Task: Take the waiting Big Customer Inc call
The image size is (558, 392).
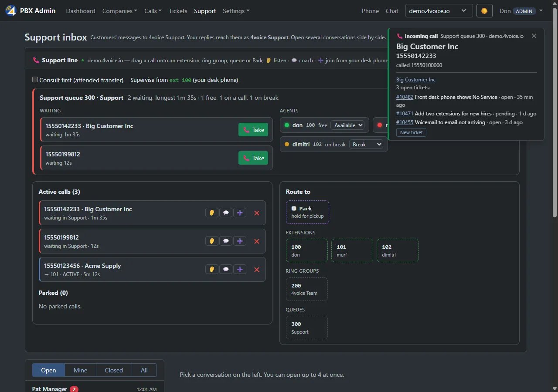Action: [253, 130]
